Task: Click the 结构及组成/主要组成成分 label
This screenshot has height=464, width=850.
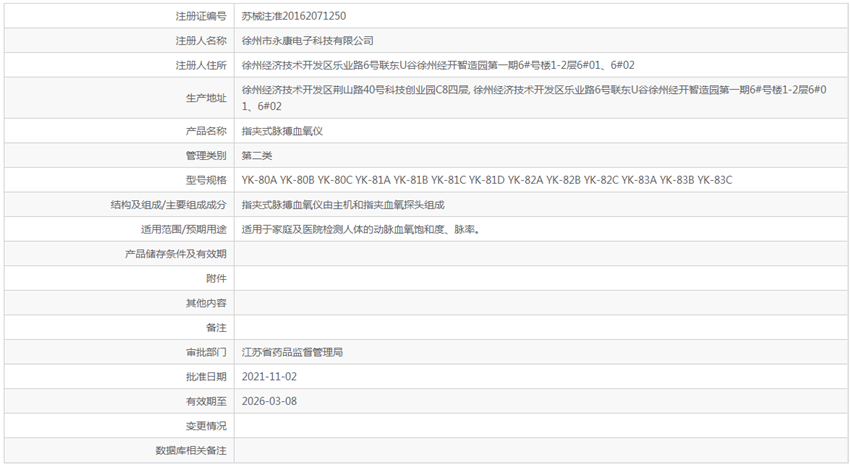Action: tap(169, 205)
